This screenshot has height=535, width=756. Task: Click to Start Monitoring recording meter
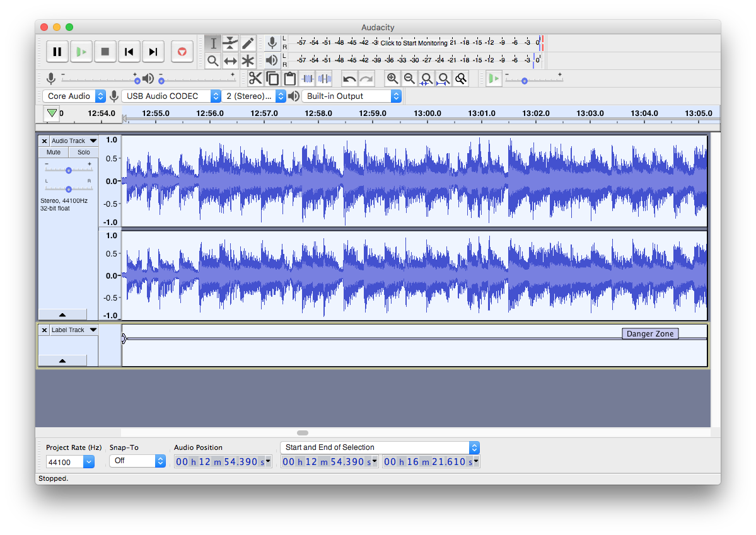click(413, 43)
